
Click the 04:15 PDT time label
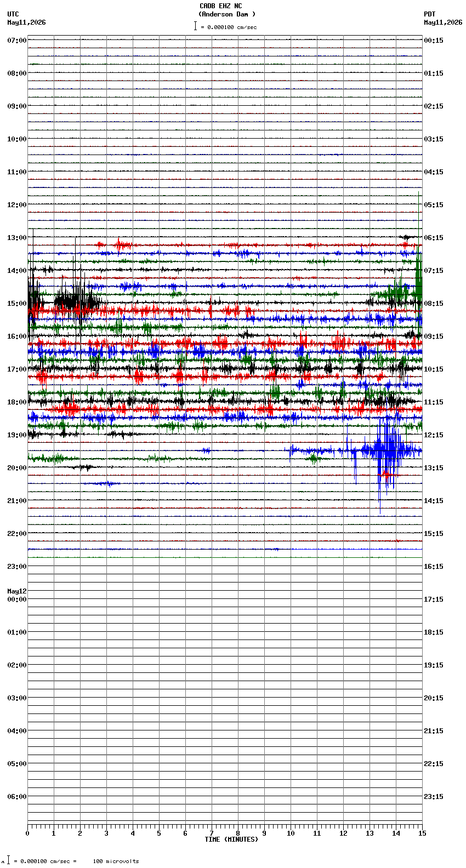(434, 172)
